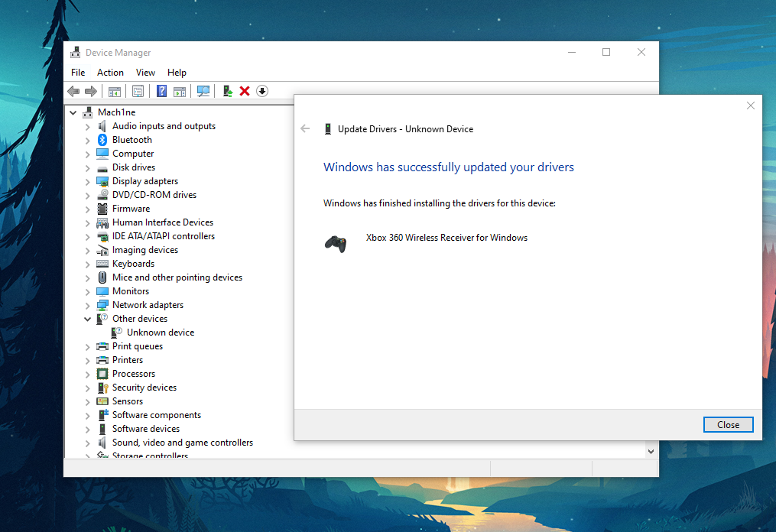Open the View menu
Image resolution: width=776 pixels, height=532 pixels.
(145, 73)
